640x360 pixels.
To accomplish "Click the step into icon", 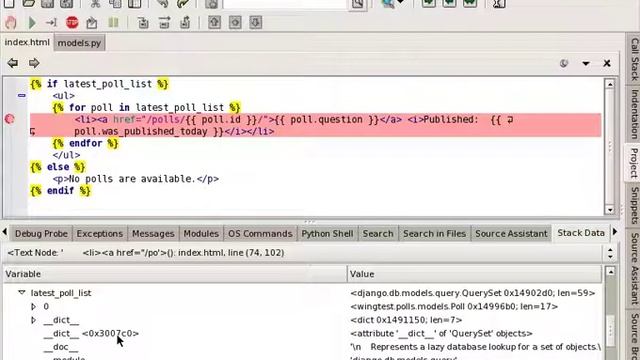I will tap(143, 22).
